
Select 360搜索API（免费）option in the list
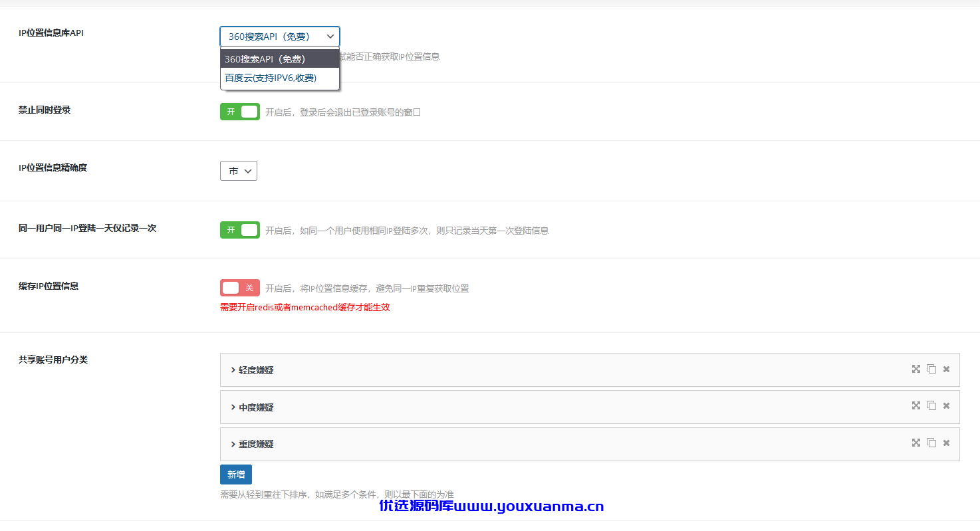pos(280,59)
